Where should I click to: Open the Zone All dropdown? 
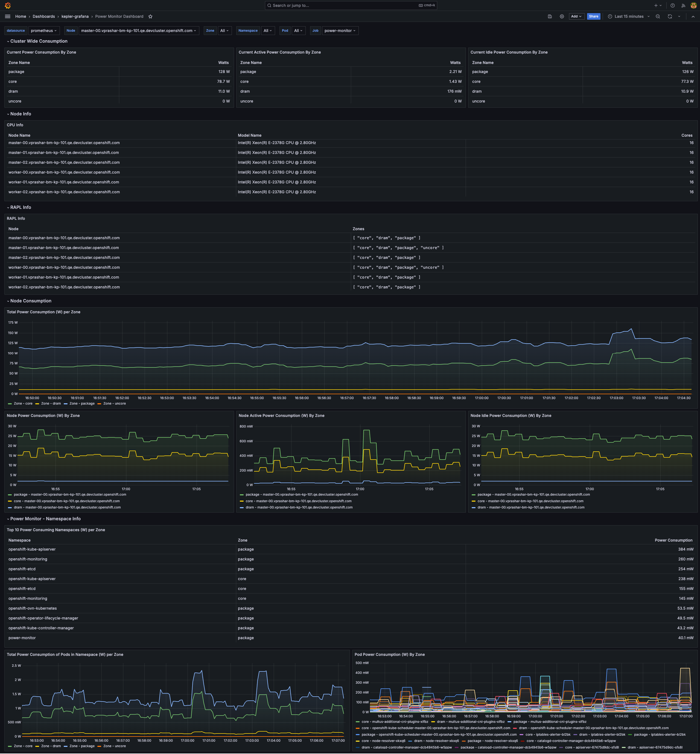tap(224, 31)
